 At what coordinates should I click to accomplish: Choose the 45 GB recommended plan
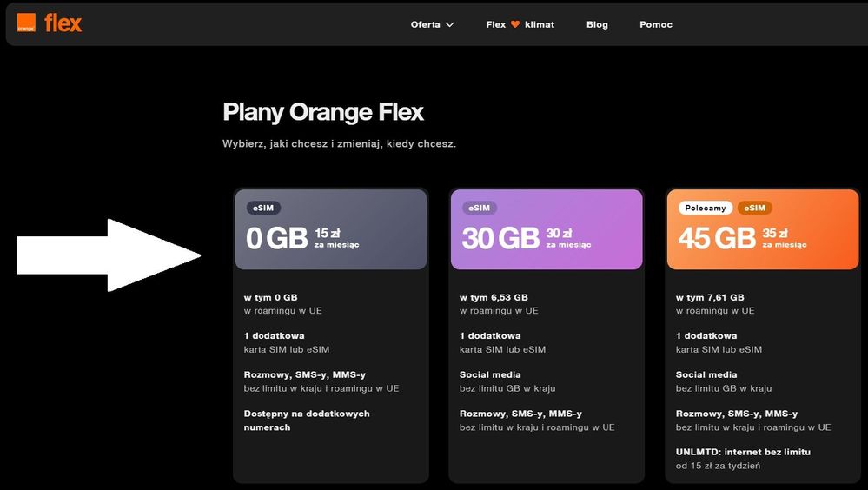762,230
